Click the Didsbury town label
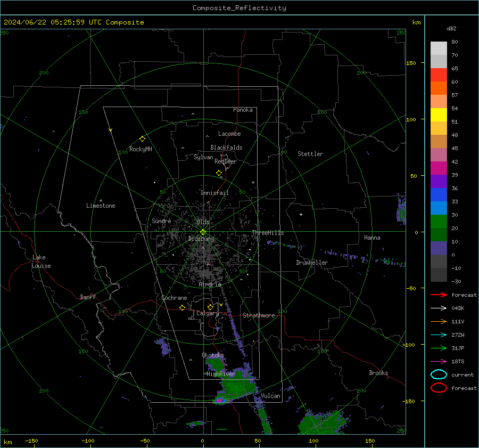The width and height of the screenshot is (479, 448). click(201, 239)
